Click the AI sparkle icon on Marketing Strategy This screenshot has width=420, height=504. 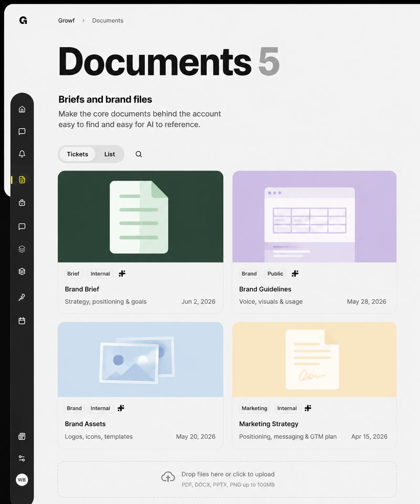[x=308, y=408]
